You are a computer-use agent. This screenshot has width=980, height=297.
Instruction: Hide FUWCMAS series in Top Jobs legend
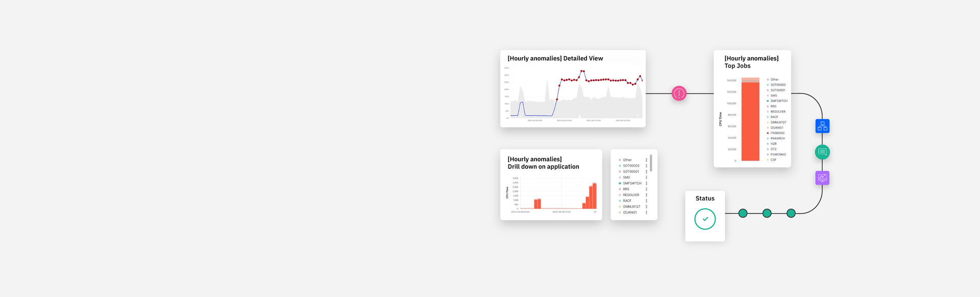click(778, 155)
